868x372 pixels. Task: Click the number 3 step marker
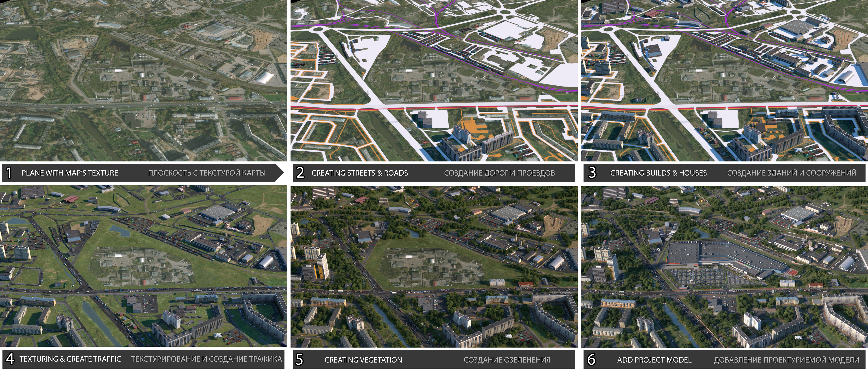pyautogui.click(x=592, y=173)
